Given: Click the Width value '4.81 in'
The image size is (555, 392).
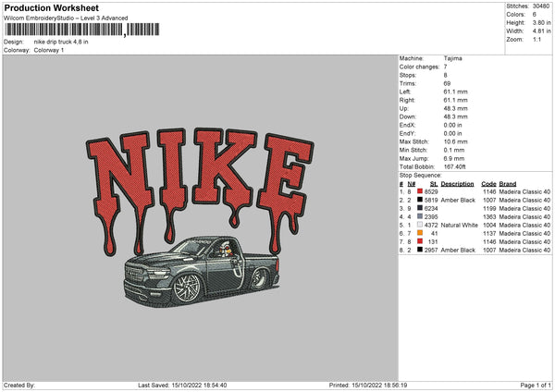Looking at the screenshot, I should (541, 31).
